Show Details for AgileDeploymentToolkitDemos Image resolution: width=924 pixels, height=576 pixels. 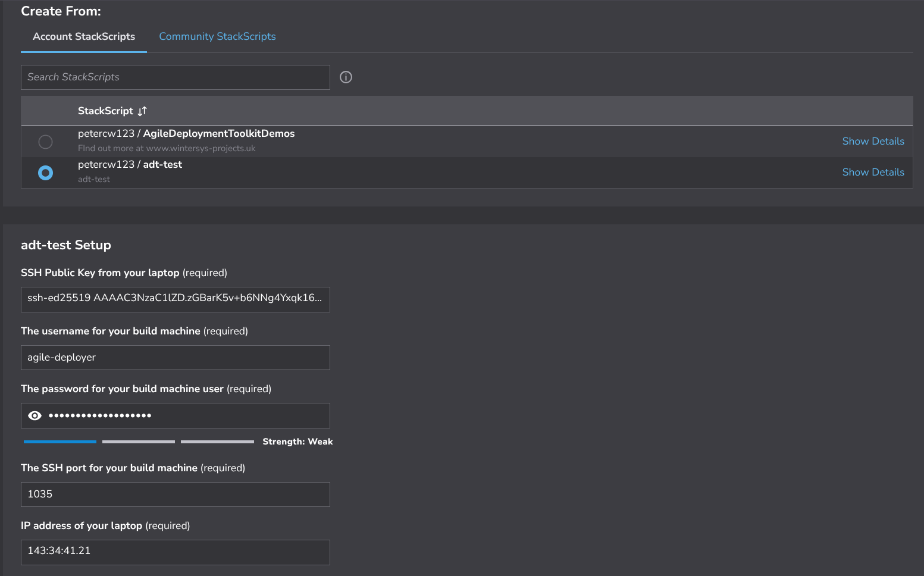[x=873, y=141]
